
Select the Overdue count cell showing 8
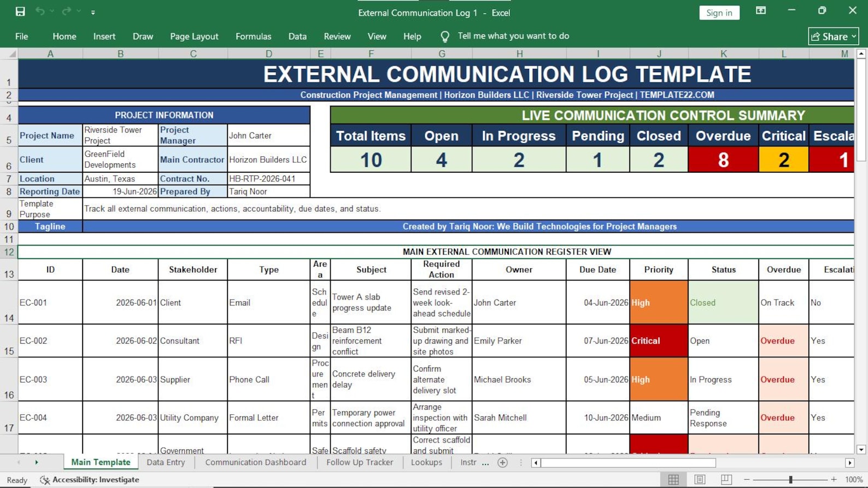click(723, 160)
